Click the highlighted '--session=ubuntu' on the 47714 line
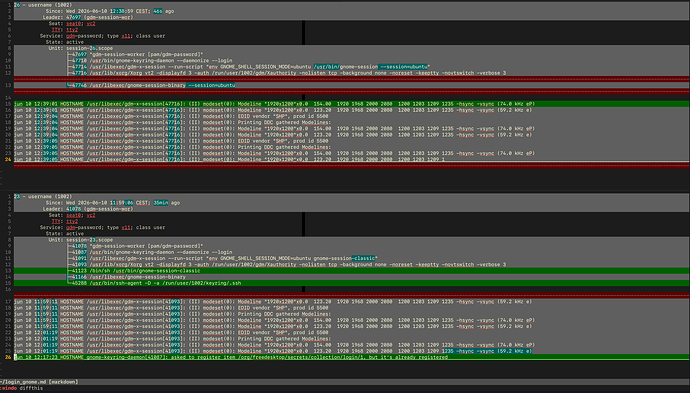This screenshot has width=690, height=393. click(403, 66)
